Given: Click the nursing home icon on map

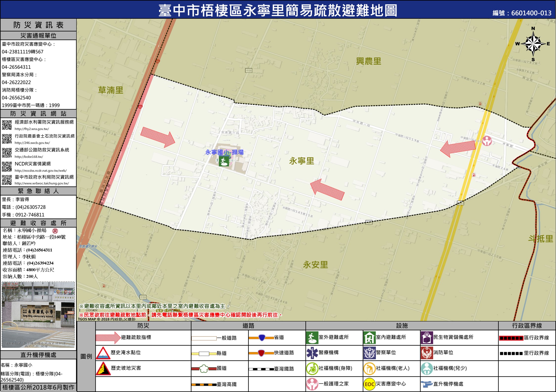Looking at the screenshot, I should point(487,141).
